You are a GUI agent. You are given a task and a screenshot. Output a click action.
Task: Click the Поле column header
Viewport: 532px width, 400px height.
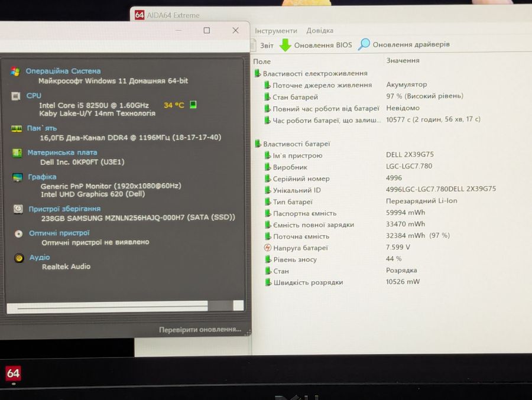pyautogui.click(x=262, y=61)
